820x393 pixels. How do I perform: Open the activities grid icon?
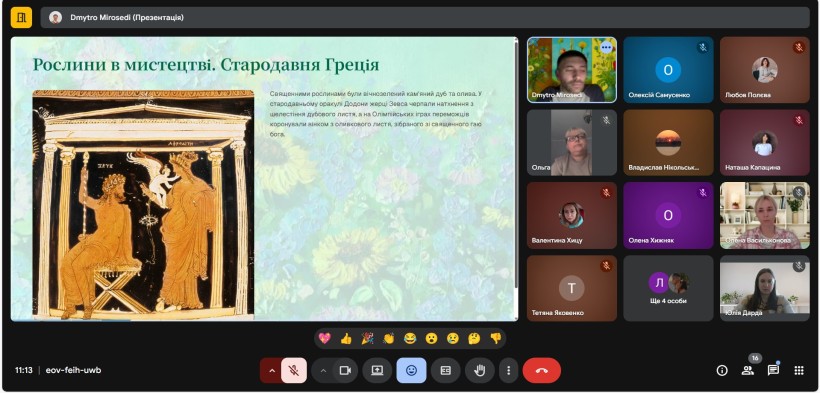pos(799,370)
